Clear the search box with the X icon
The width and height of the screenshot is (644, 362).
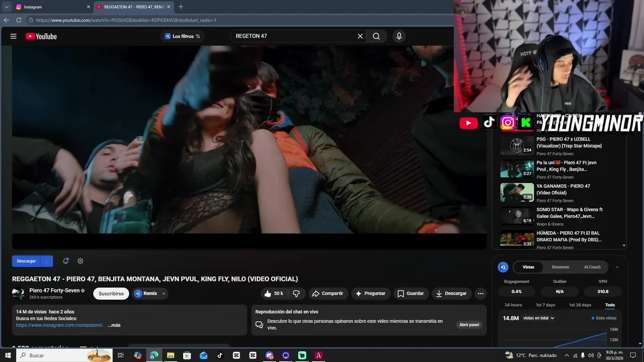pos(360,36)
